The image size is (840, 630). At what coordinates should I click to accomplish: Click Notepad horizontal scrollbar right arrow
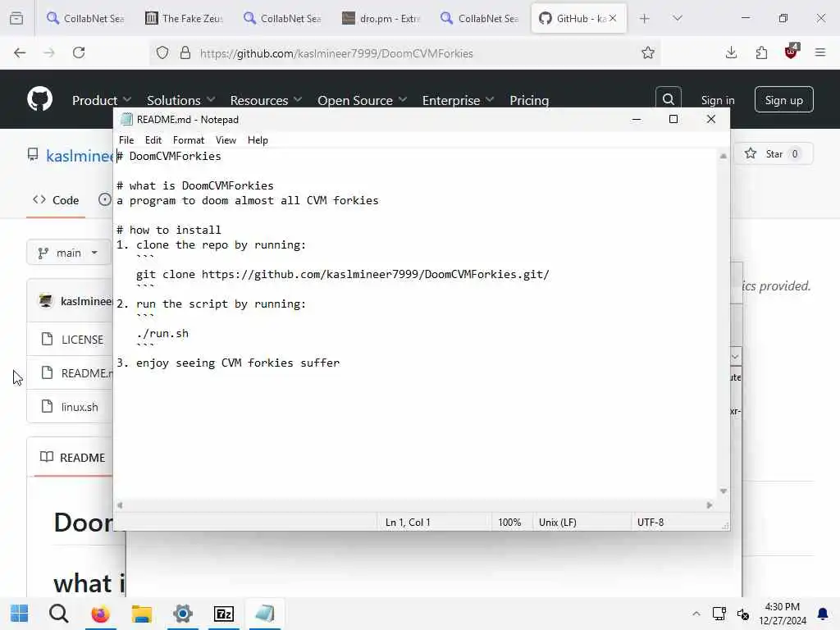click(710, 505)
